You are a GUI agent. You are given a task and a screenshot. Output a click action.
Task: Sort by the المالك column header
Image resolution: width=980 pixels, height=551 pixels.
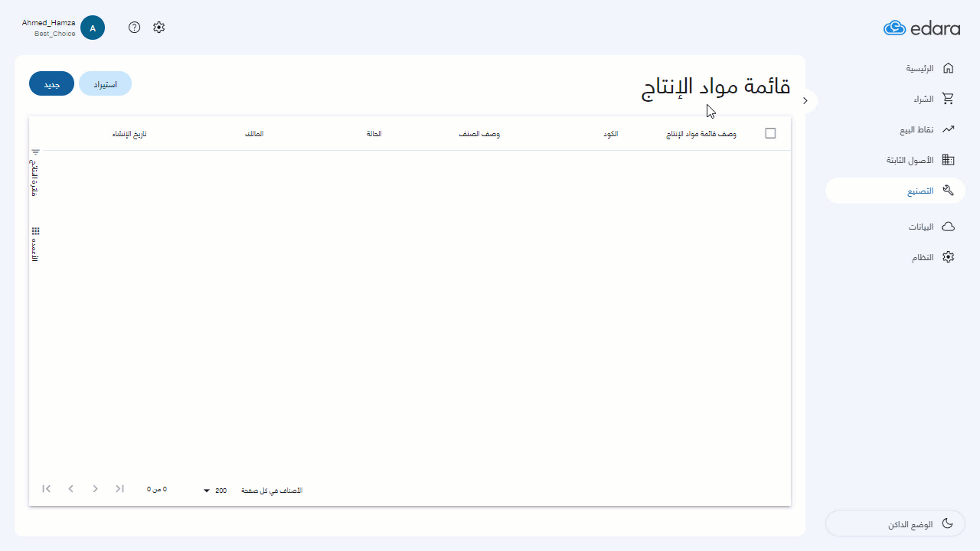coord(254,134)
